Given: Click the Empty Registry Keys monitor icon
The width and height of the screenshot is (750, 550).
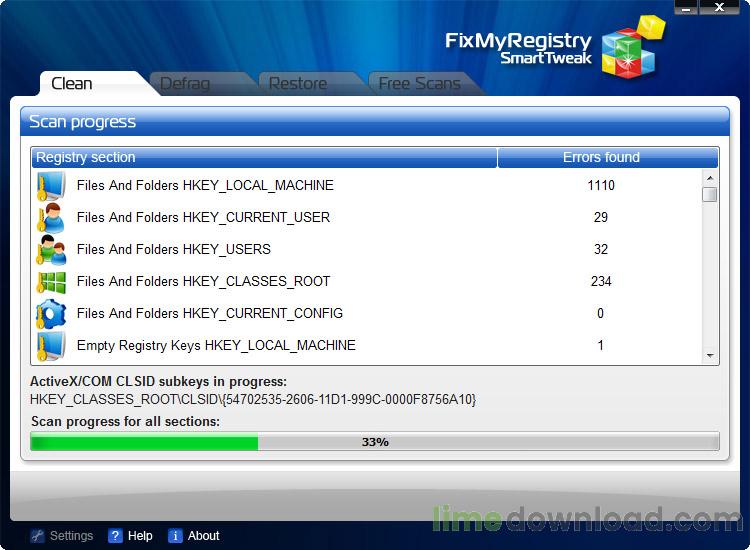Looking at the screenshot, I should tap(51, 346).
